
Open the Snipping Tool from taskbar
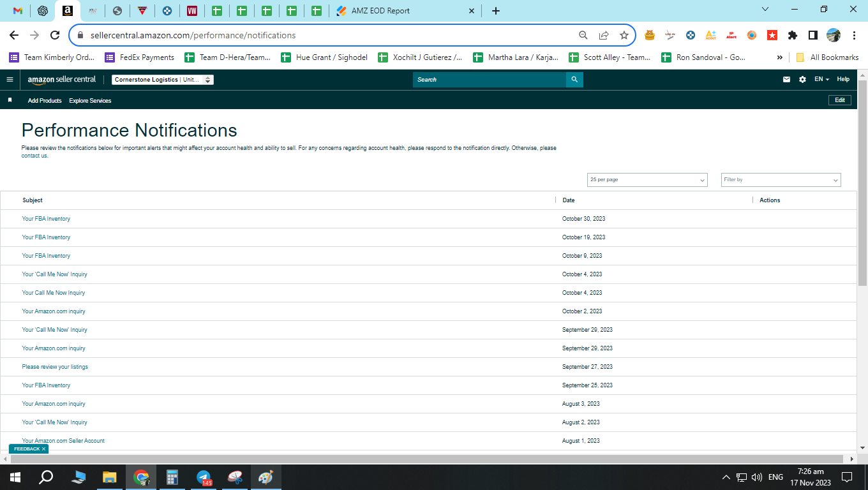[x=235, y=477]
